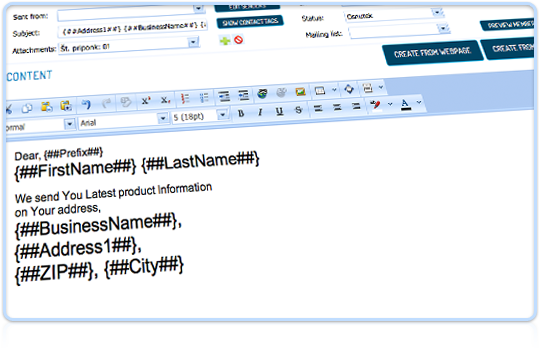This screenshot has width=540, height=360.
Task: Click the format stripper eraser icon
Action: point(126,102)
